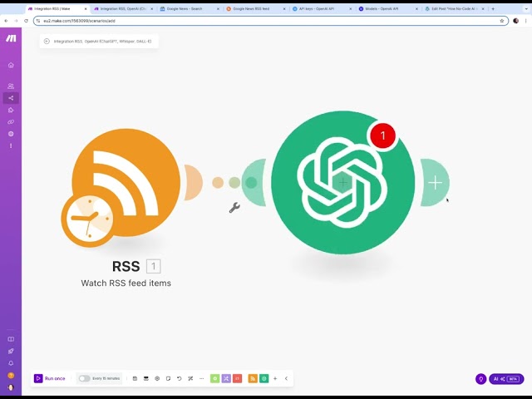
Task: Open the Chrome profile avatar
Action: point(515,21)
